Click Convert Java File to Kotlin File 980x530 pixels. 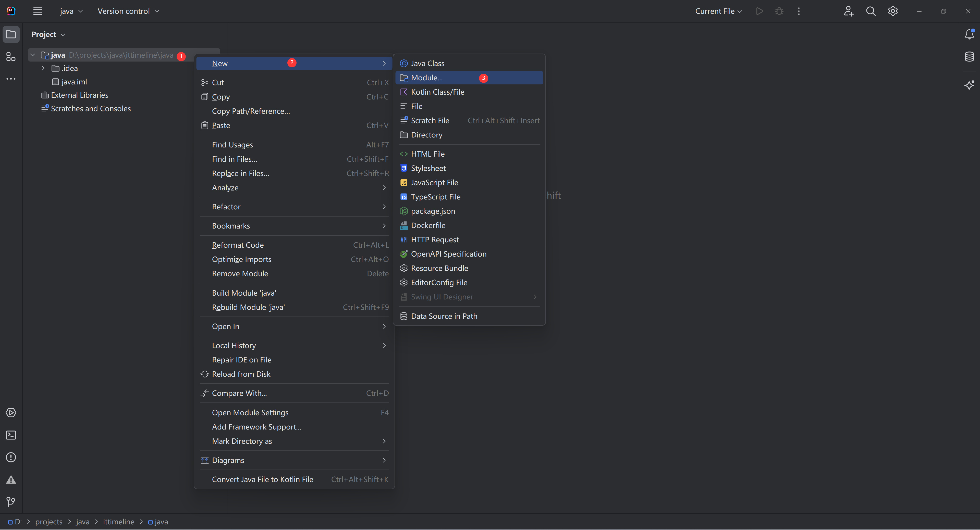point(294,479)
